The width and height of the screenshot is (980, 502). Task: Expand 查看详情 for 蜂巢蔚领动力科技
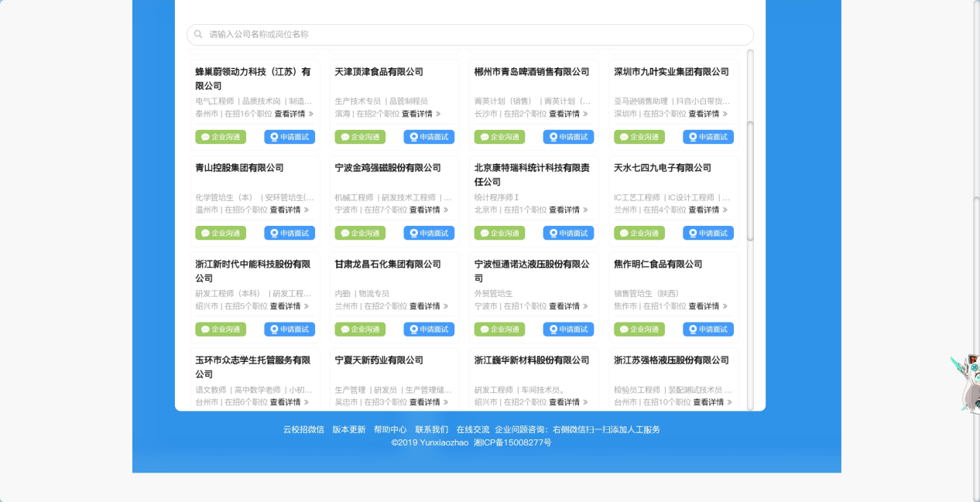point(293,114)
